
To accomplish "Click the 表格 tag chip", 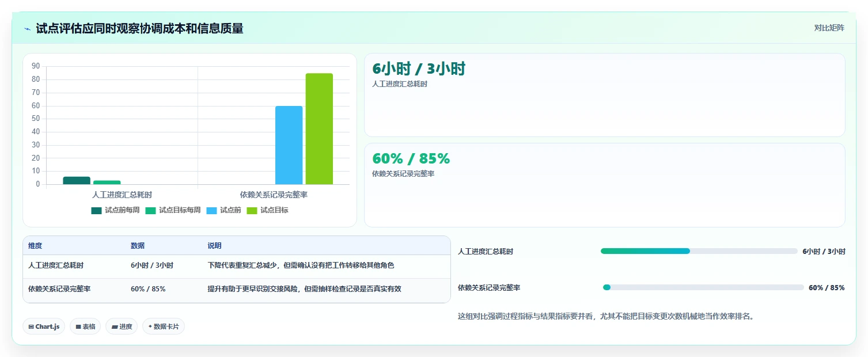I will pos(85,326).
